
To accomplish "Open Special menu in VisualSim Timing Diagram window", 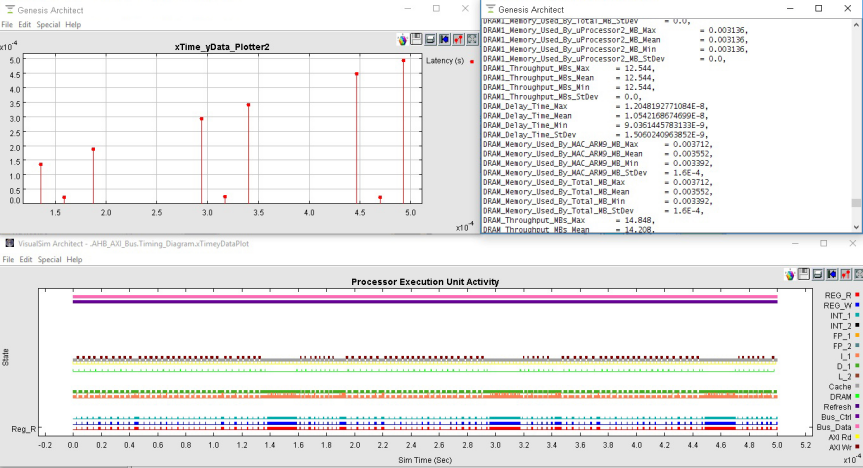I will 50,259.
